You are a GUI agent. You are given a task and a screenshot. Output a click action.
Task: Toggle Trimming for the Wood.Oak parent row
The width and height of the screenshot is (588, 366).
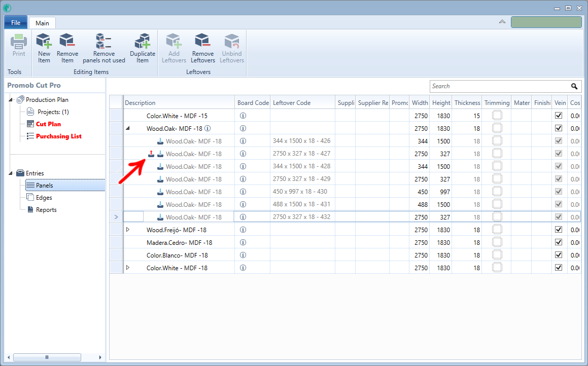pyautogui.click(x=497, y=128)
